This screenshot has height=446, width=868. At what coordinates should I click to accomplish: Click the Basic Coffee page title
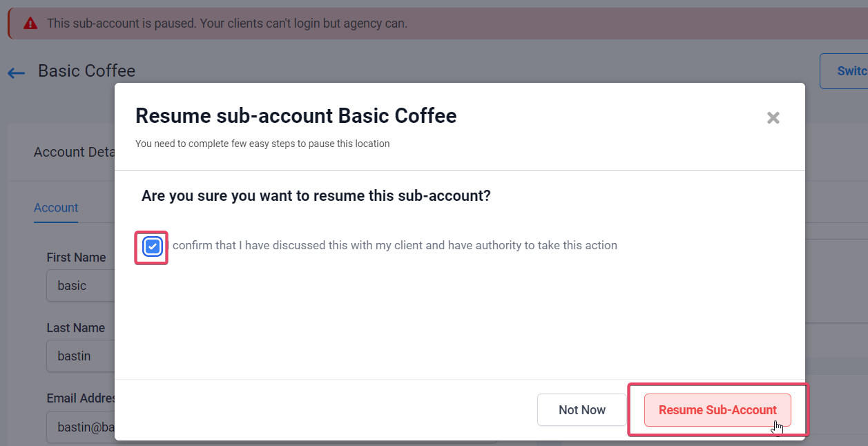pyautogui.click(x=87, y=70)
